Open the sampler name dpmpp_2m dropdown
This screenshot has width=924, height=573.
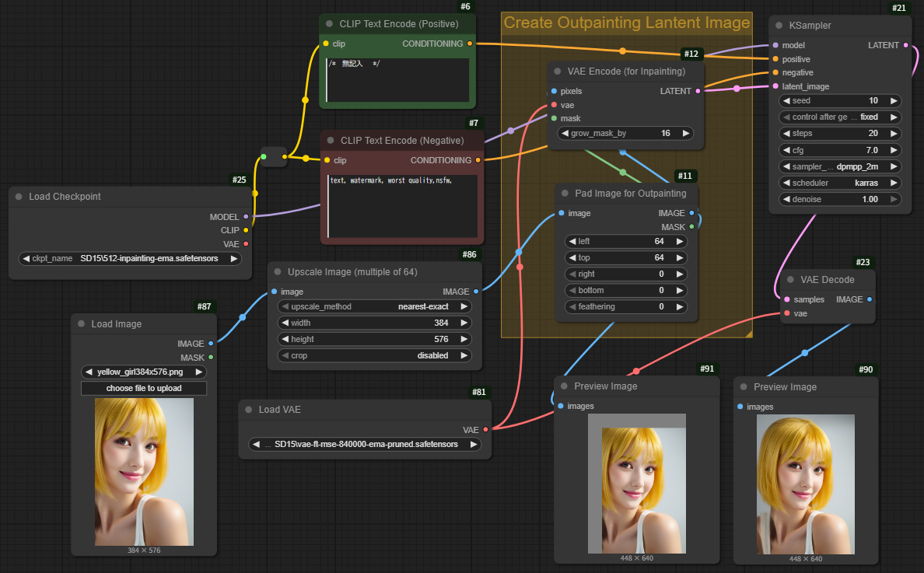click(840, 166)
